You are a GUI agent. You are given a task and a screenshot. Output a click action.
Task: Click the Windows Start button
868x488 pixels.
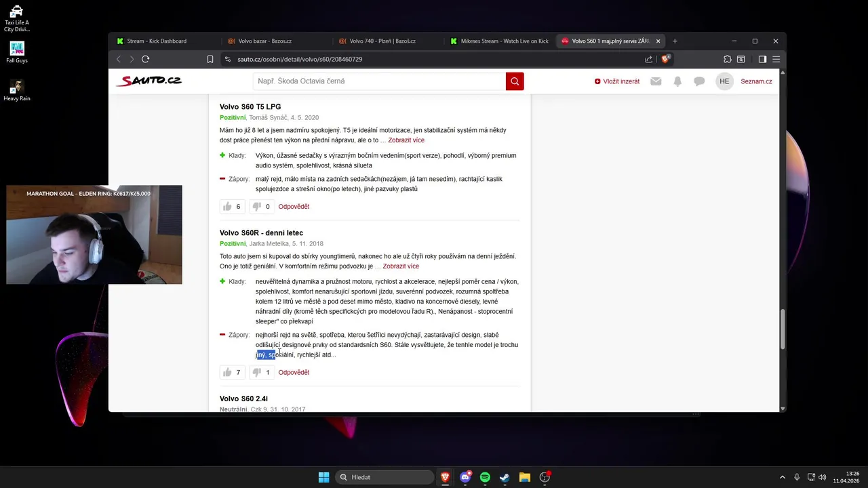click(x=323, y=477)
